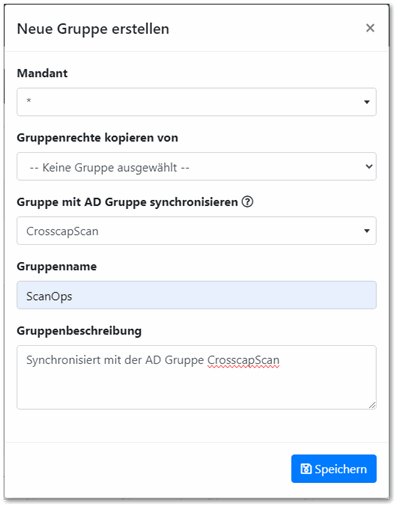Viewport: 396px width, 506px height.
Task: Click the Gruppenname label
Action: tap(57, 266)
